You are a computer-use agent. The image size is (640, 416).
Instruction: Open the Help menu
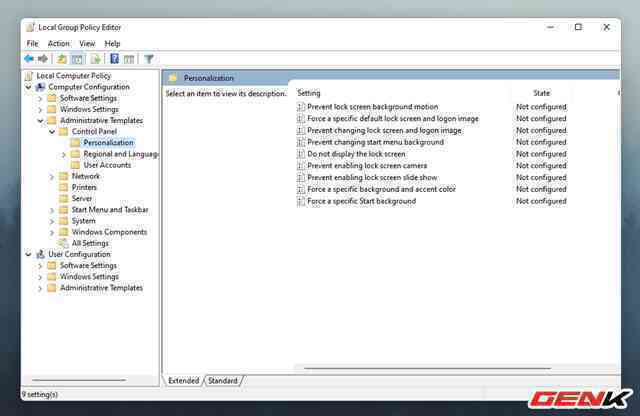pyautogui.click(x=112, y=44)
